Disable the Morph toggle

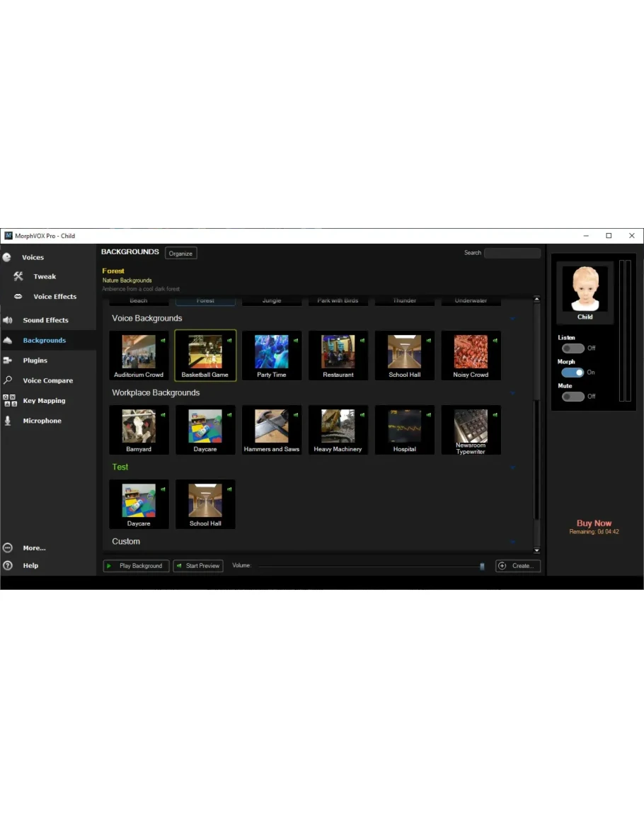pos(573,373)
